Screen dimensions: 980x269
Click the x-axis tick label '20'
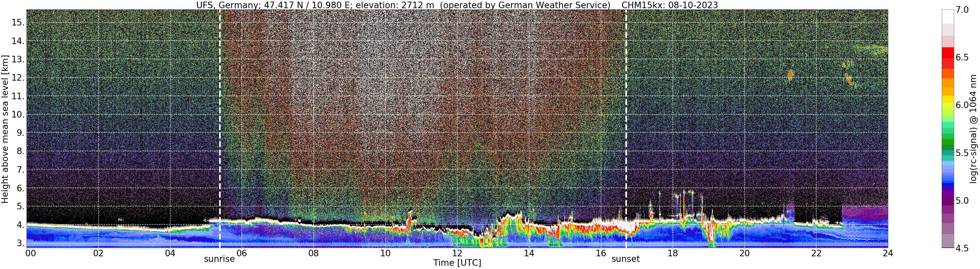(745, 253)
